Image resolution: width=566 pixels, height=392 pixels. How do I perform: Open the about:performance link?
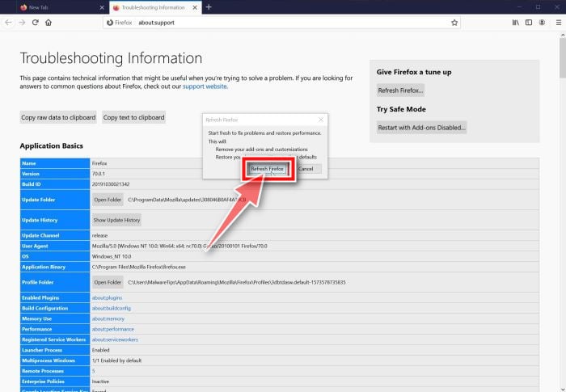coord(112,329)
